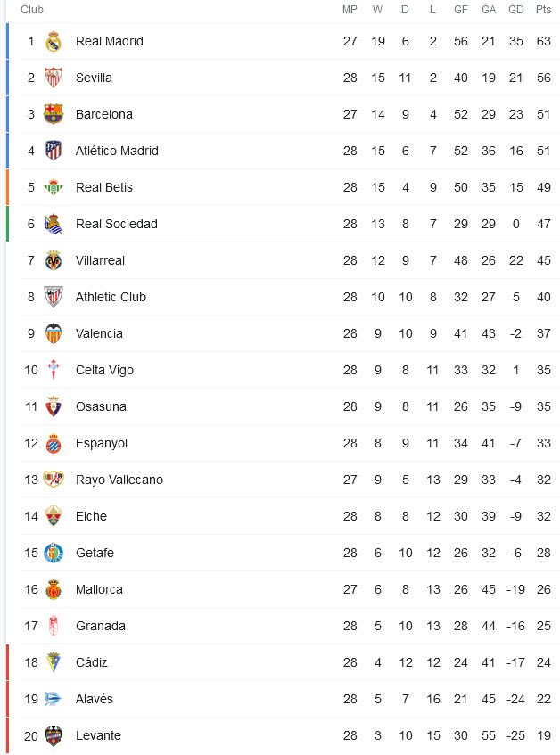Open the Celta Vigo team link
560x755 pixels.
(x=104, y=370)
